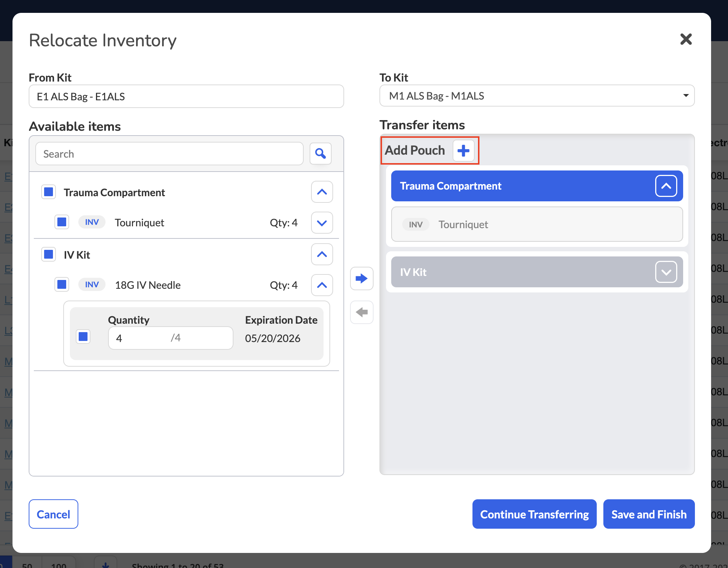Click the Add Pouch plus icon
This screenshot has width=728, height=568.
pos(463,150)
